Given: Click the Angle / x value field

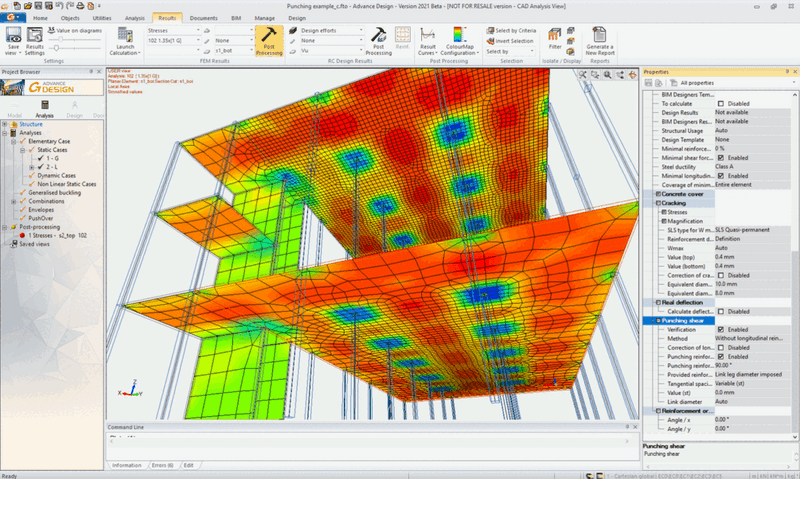Looking at the screenshot, I should coord(752,420).
